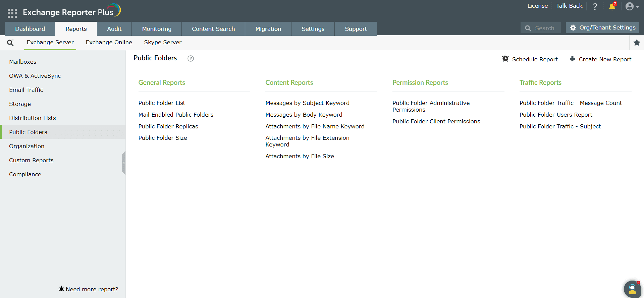Click the Search input field
The image size is (644, 298).
tap(544, 28)
